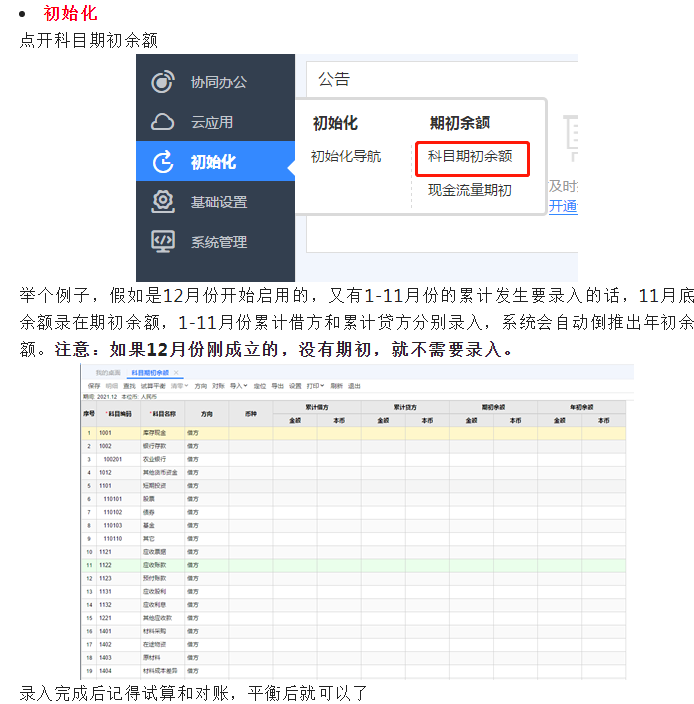Select account code cell 110110
The height and width of the screenshot is (704, 694).
pos(119,539)
